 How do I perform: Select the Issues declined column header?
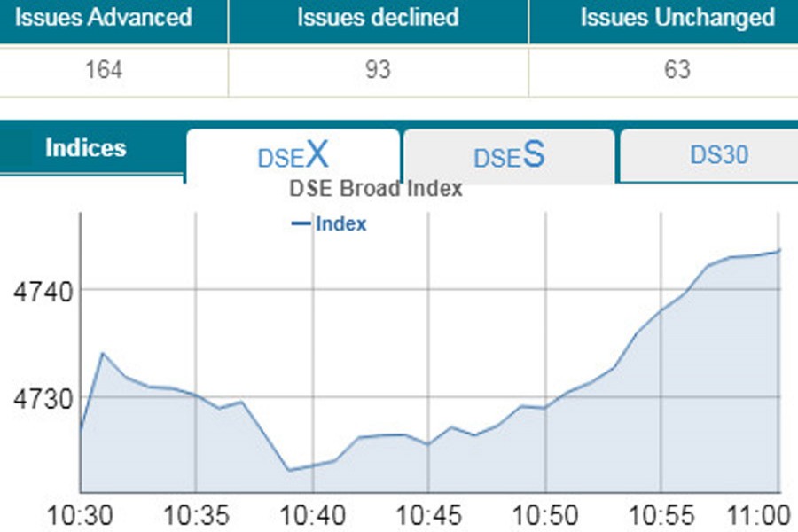pos(378,17)
